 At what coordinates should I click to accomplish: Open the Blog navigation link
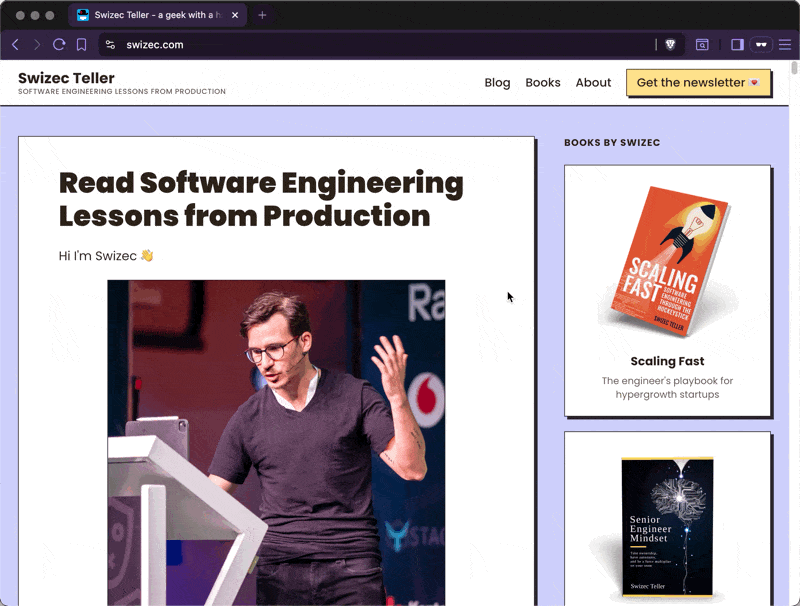(497, 83)
